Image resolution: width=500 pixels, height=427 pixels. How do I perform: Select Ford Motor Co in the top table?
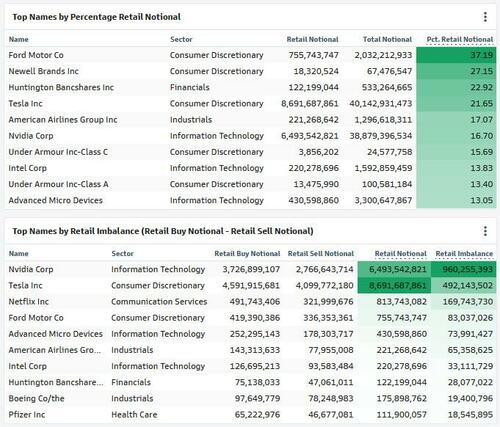(x=36, y=55)
